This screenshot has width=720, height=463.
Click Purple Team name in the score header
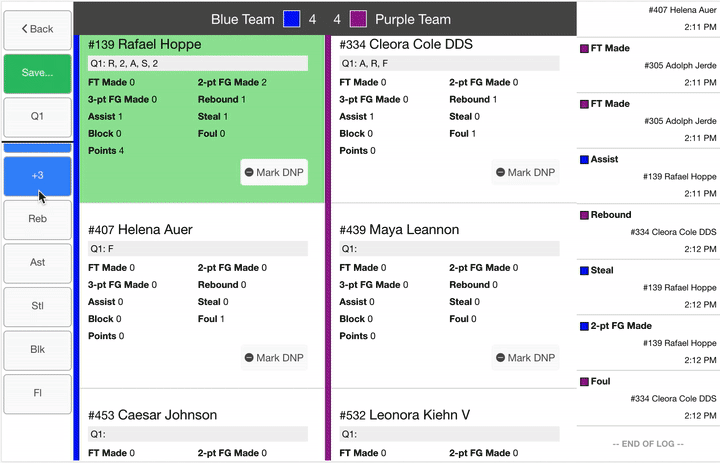[x=413, y=19]
